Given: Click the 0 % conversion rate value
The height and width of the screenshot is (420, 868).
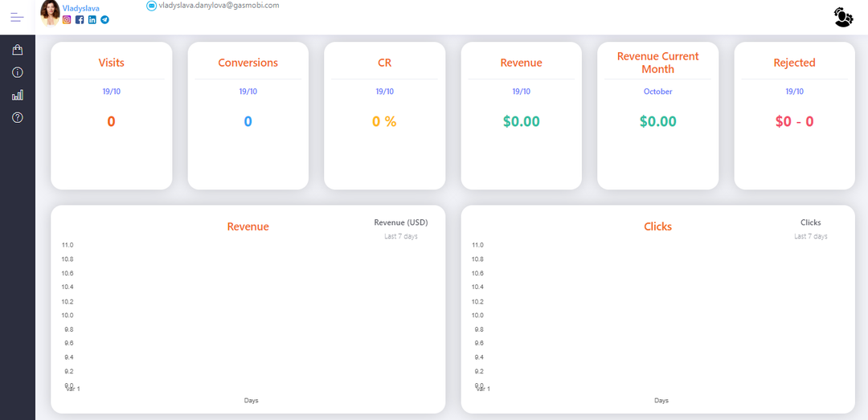Looking at the screenshot, I should click(384, 122).
